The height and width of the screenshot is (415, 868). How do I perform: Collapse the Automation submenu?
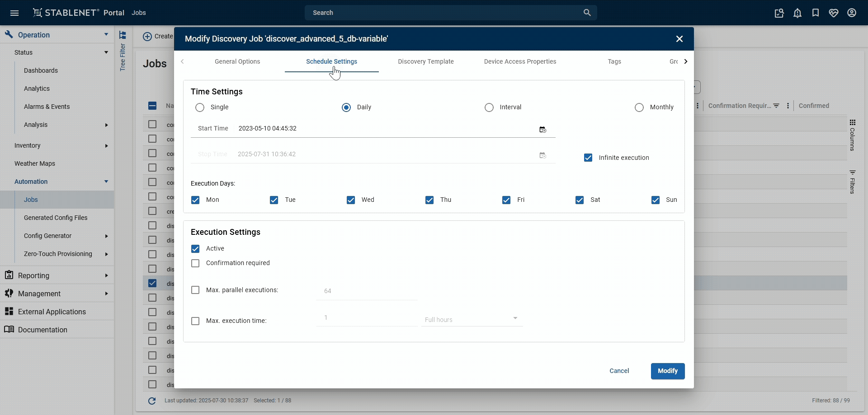point(106,182)
